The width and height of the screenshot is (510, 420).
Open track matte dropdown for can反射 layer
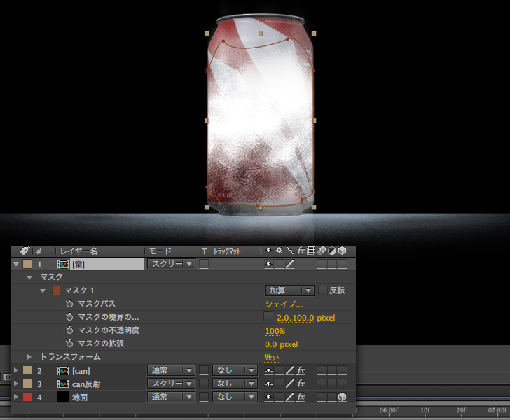235,384
